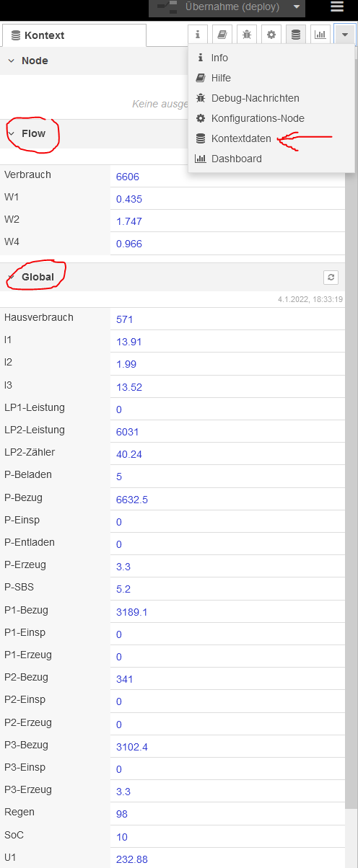Open the info sidebar tab icon
Viewport: 358px width, 868px height.
click(x=198, y=35)
